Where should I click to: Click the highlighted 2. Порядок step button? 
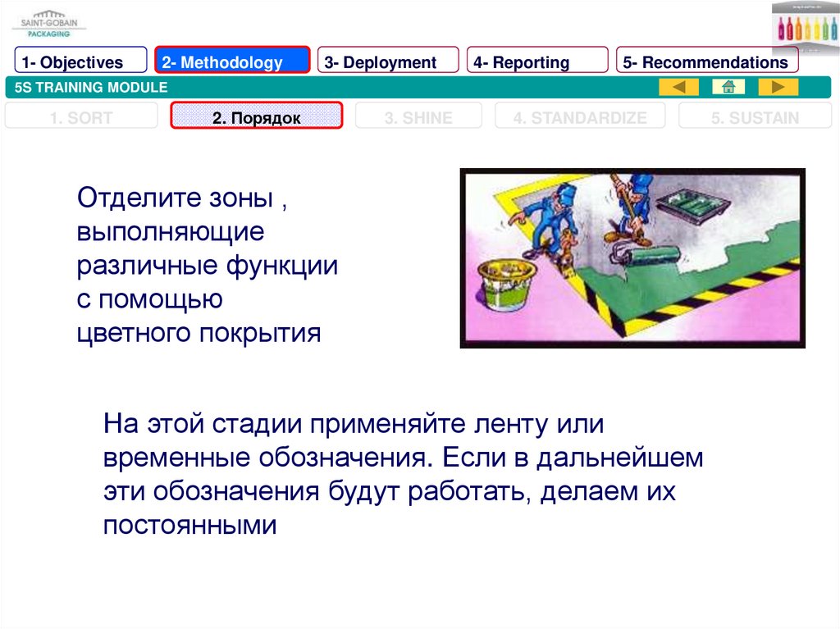point(256,117)
